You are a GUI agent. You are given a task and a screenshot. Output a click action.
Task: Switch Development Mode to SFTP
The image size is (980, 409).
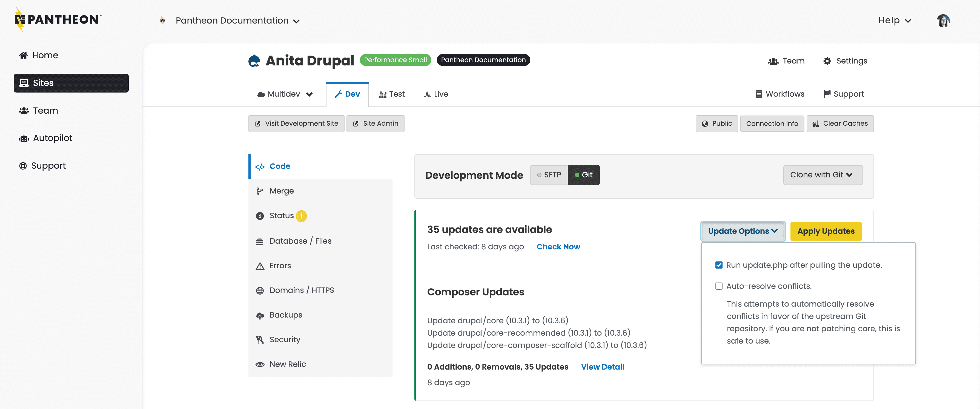549,175
